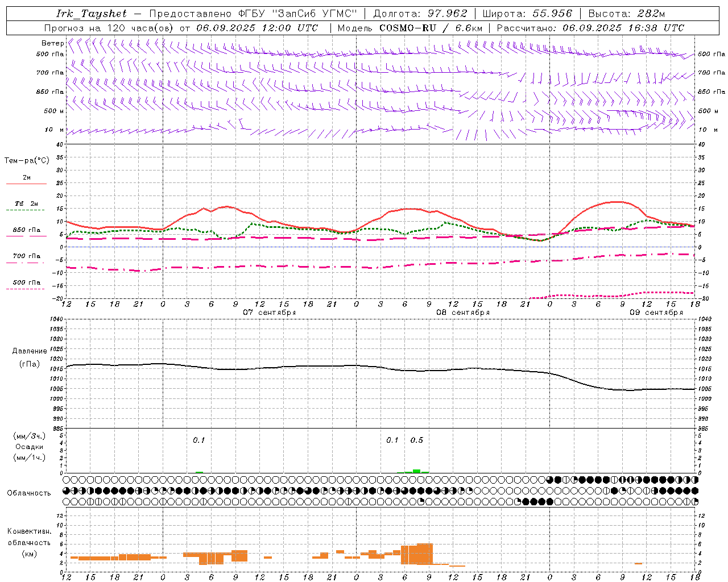Click the Долгота: 97.962 value
Image resolution: width=728 pixels, height=582 pixels.
click(420, 14)
